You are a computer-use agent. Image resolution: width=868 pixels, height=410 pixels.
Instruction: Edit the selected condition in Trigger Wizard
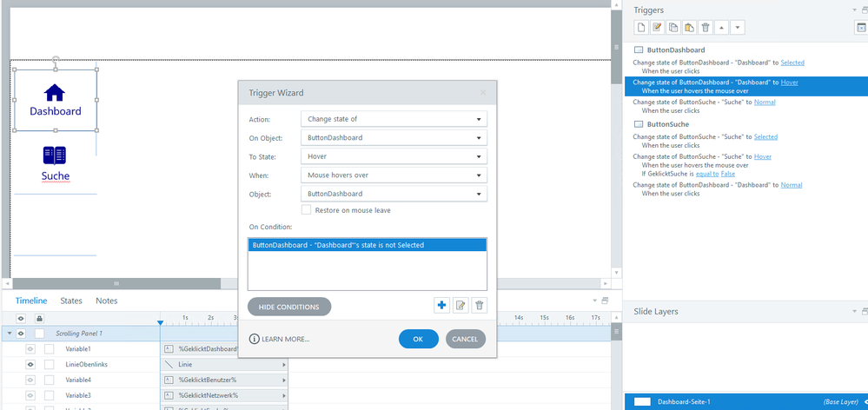pyautogui.click(x=460, y=306)
